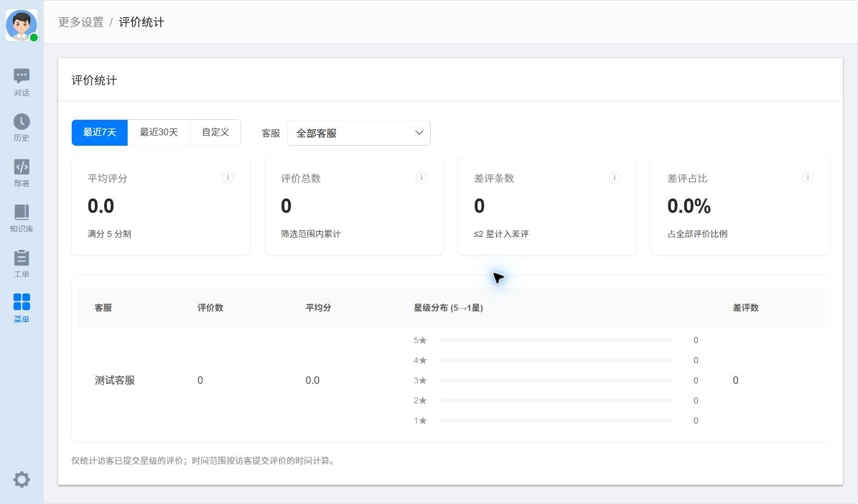Click the 客服 filter label

point(270,133)
